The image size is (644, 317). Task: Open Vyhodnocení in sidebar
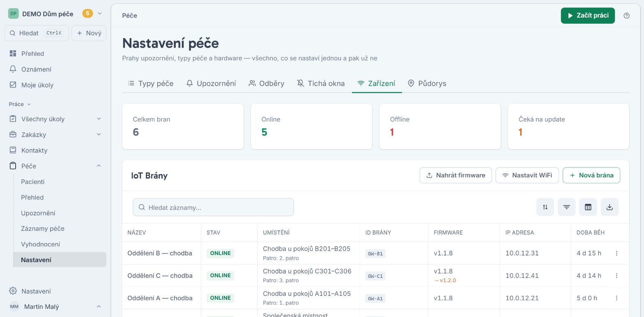[x=41, y=244]
